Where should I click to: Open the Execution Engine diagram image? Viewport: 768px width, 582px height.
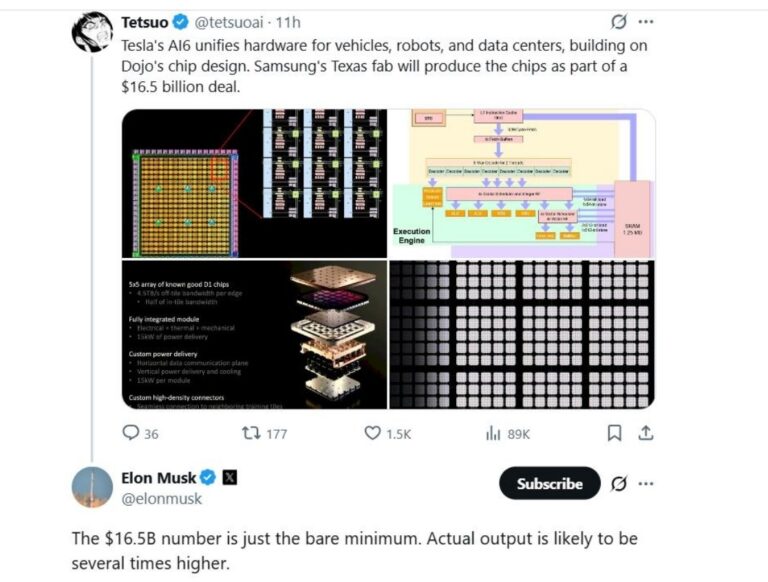(x=522, y=184)
